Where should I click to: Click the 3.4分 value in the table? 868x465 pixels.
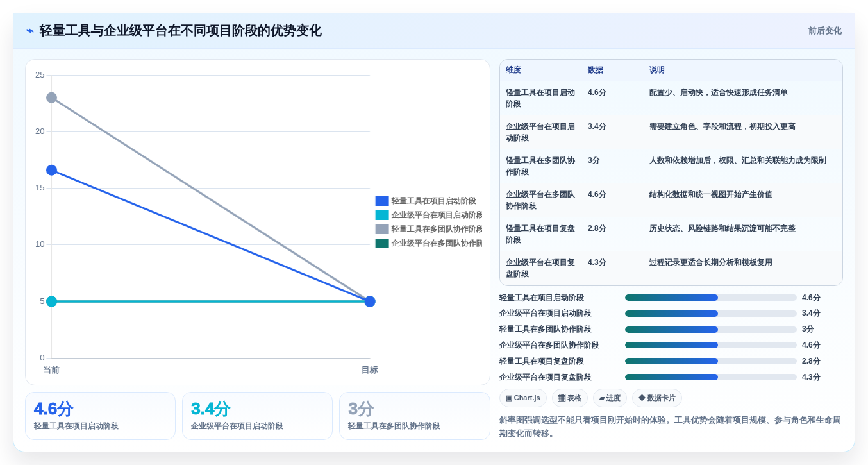click(597, 126)
